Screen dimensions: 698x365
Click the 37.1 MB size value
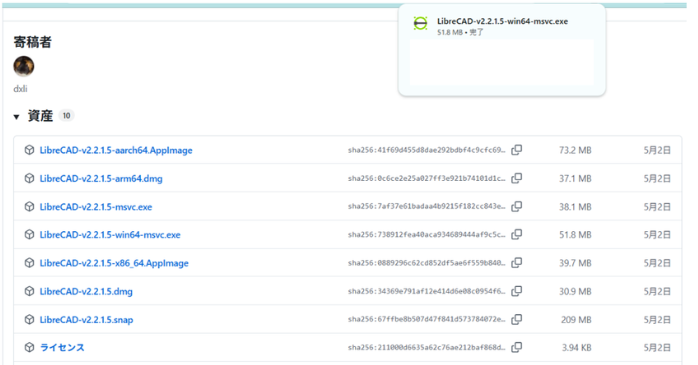point(575,178)
